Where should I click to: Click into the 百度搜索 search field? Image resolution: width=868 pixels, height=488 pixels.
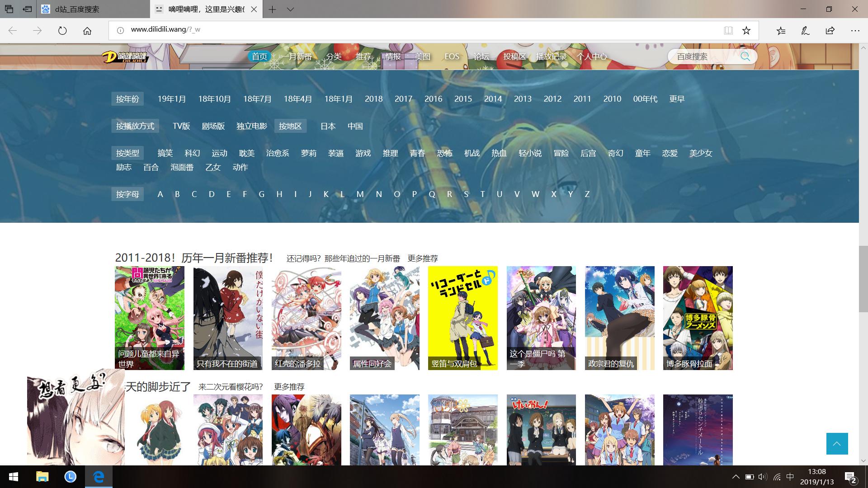pyautogui.click(x=701, y=56)
